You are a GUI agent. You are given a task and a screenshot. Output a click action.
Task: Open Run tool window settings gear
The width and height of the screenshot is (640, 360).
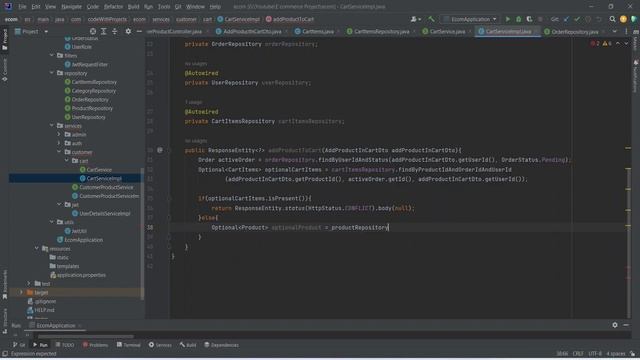(x=615, y=325)
